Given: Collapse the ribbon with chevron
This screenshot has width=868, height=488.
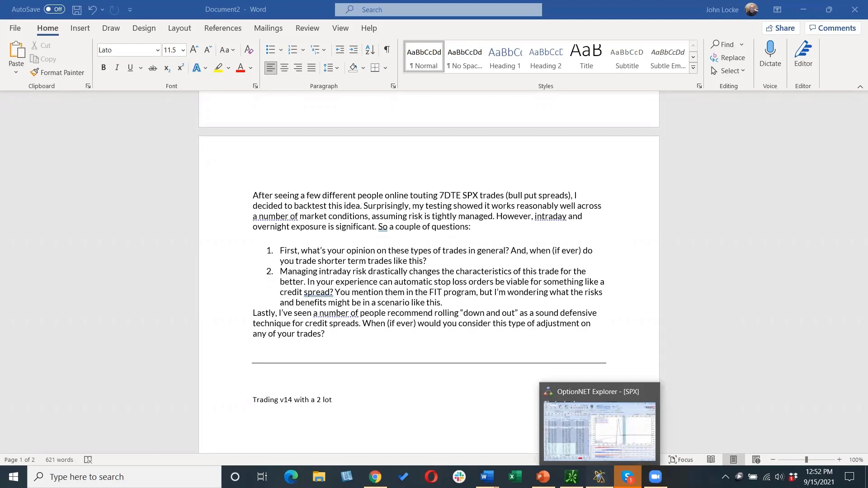Looking at the screenshot, I should pos(860,86).
